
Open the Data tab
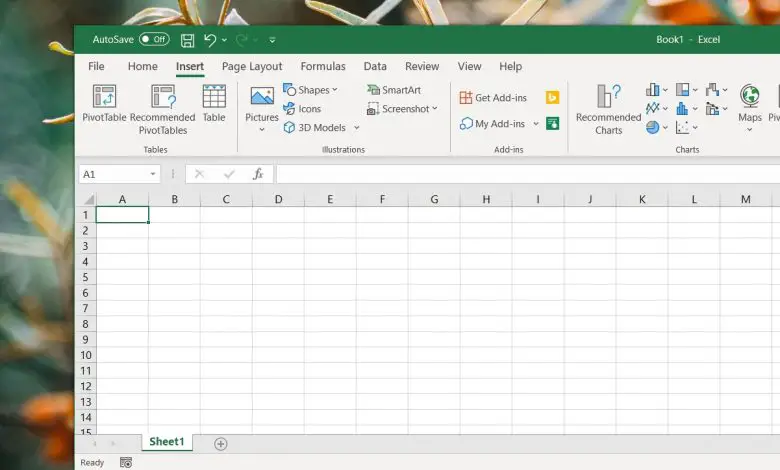(x=375, y=66)
